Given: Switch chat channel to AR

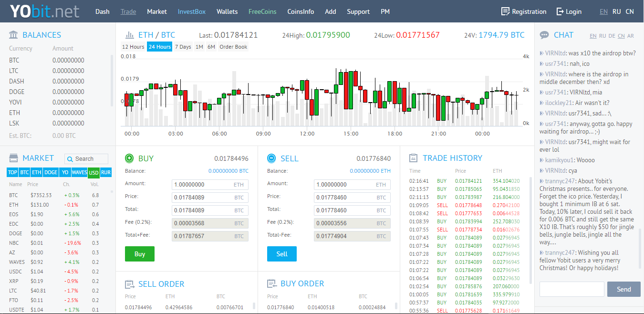Looking at the screenshot, I should tap(631, 36).
